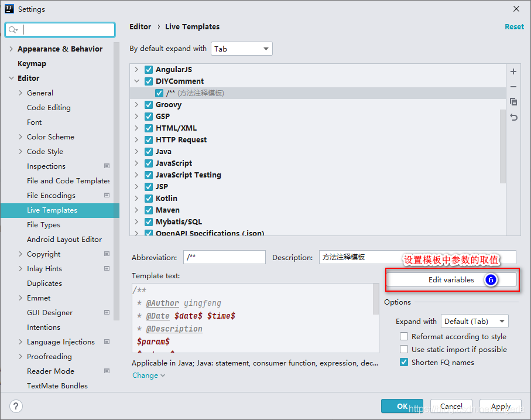Click the Description input field
531x420 pixels.
pos(417,257)
